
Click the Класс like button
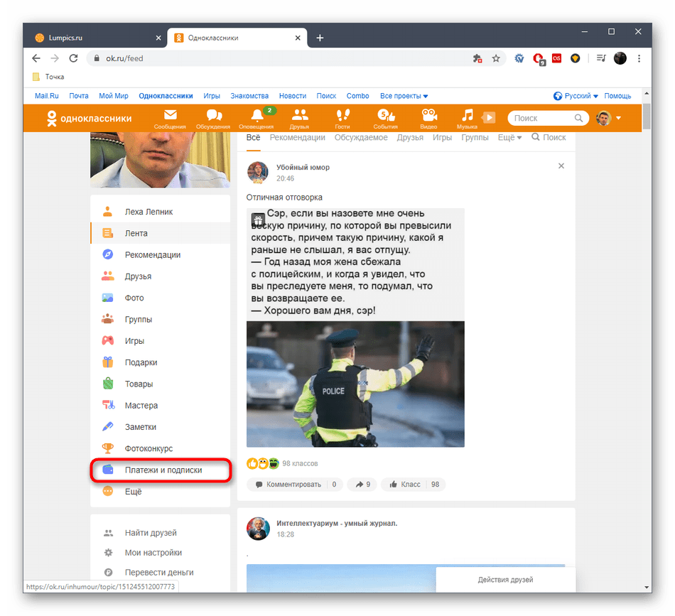(413, 485)
